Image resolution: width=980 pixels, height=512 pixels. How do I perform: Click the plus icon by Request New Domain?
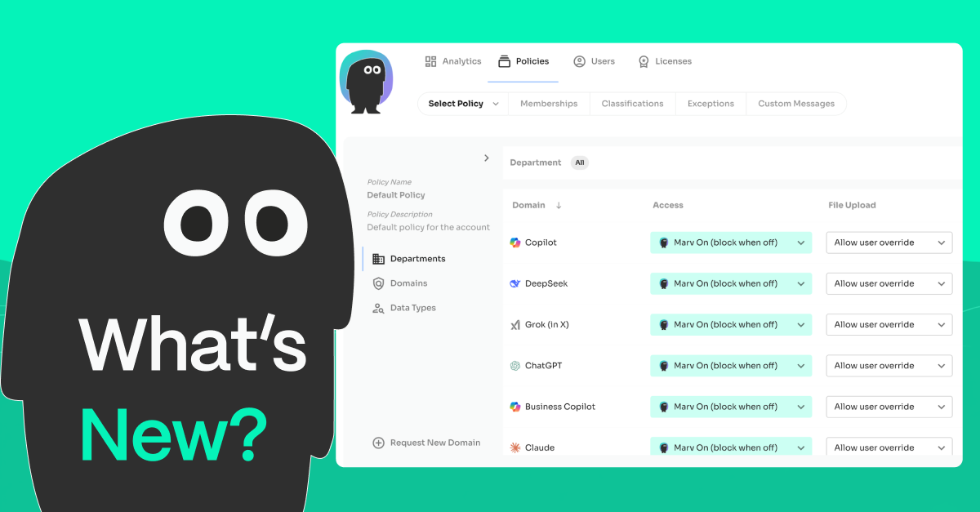[x=378, y=443]
